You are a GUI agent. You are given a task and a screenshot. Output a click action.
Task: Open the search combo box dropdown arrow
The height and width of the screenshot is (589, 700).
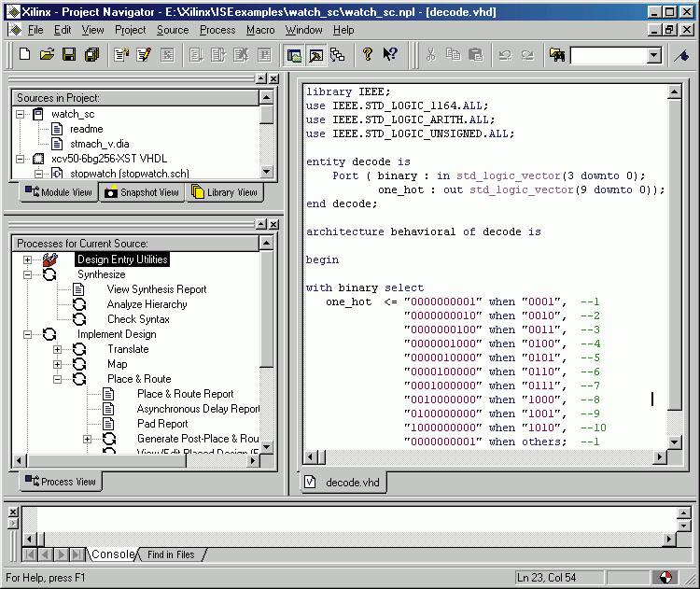pos(654,55)
